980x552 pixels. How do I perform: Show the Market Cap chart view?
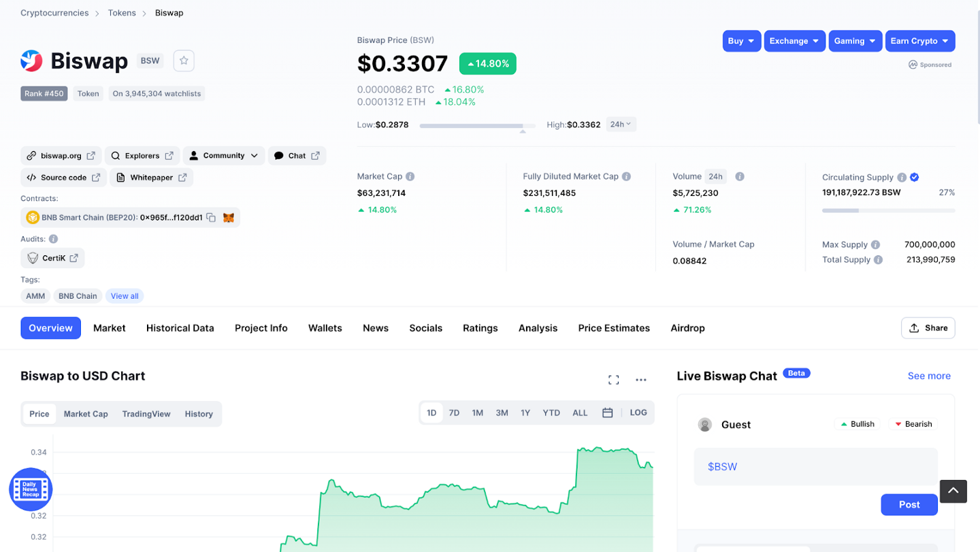click(x=86, y=414)
